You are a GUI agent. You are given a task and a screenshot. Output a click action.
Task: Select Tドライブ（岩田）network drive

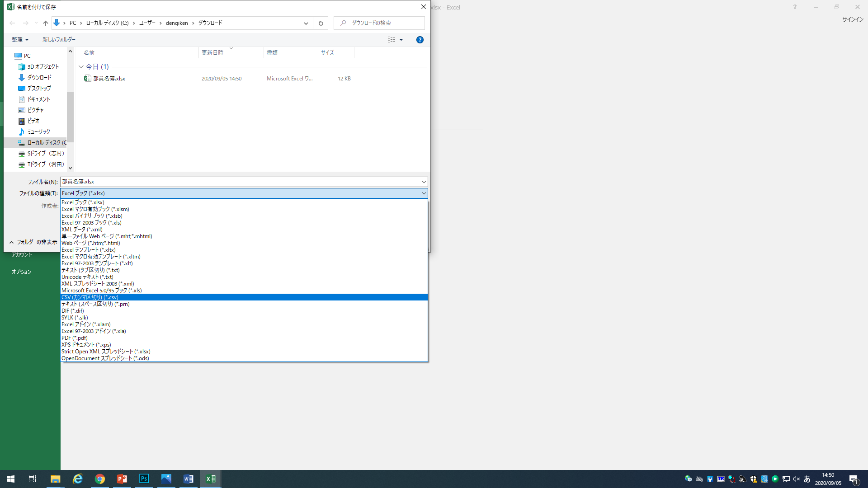click(x=42, y=164)
